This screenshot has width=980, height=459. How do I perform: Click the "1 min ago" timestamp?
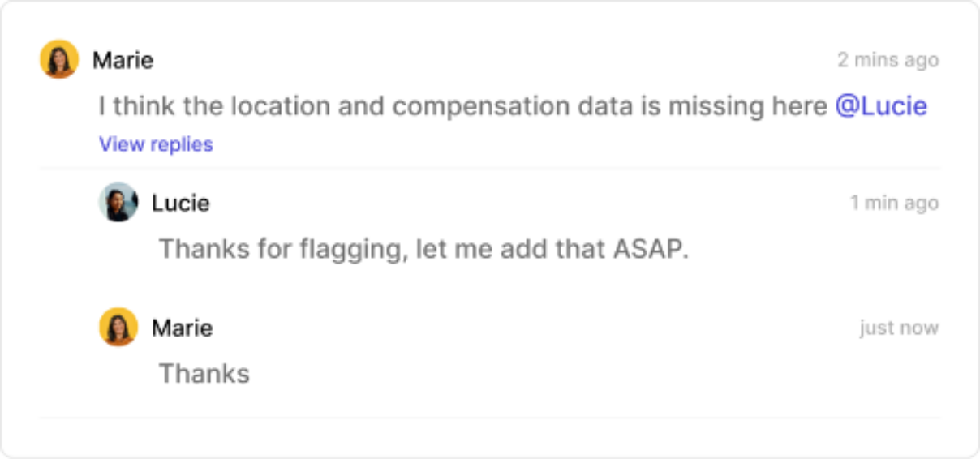coord(894,203)
